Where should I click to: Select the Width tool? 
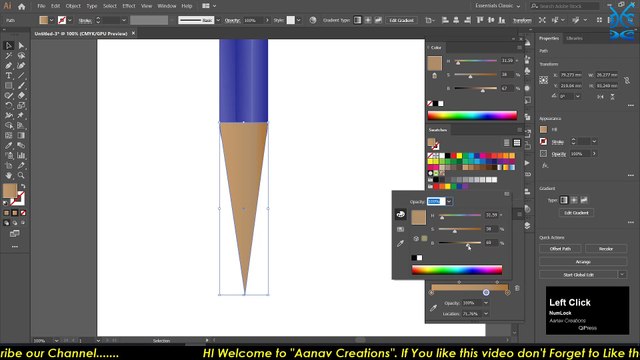click(9, 116)
